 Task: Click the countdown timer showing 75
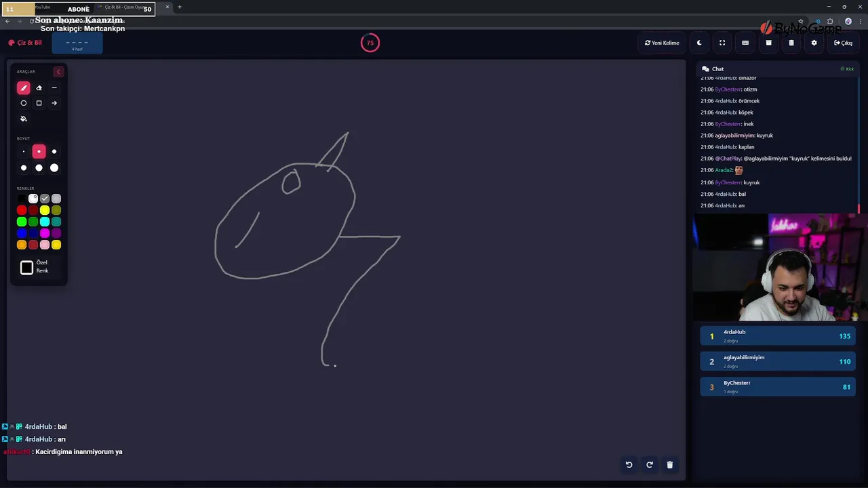coord(370,43)
